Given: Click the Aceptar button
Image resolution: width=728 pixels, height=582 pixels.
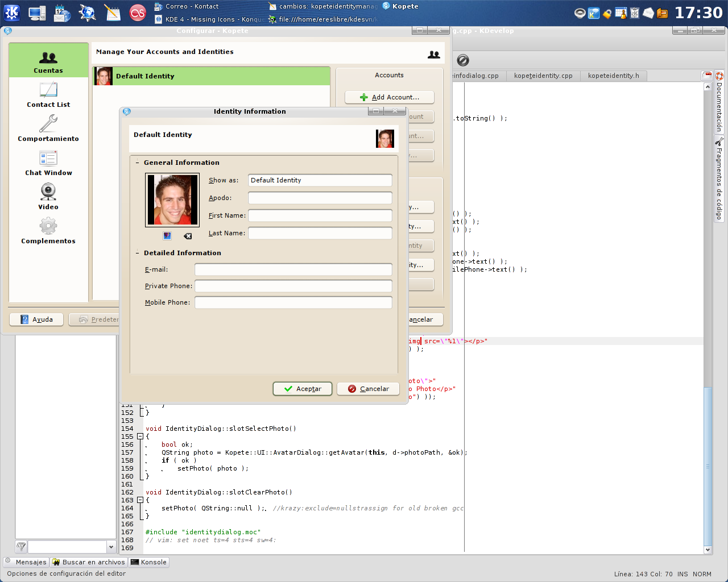Looking at the screenshot, I should click(x=303, y=389).
